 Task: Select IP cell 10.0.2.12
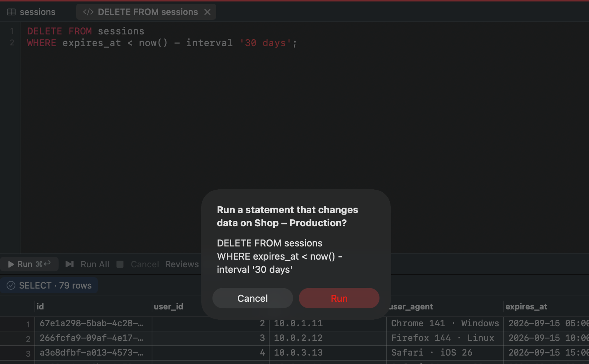pos(328,338)
